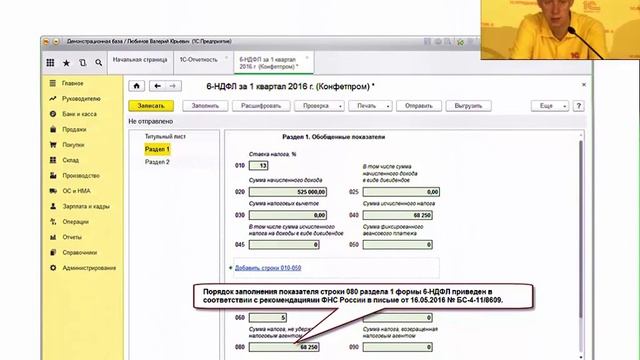Open Справочники section in sidebar

coord(80,253)
